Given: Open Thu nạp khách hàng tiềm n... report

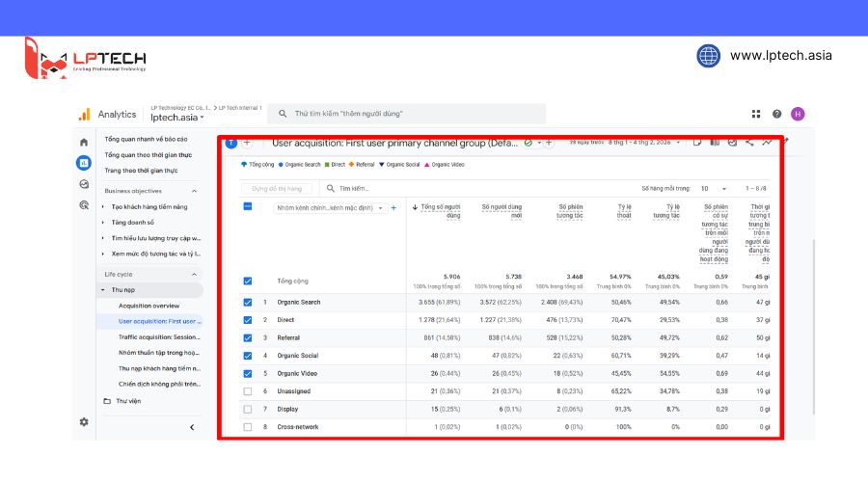Looking at the screenshot, I should (x=159, y=368).
